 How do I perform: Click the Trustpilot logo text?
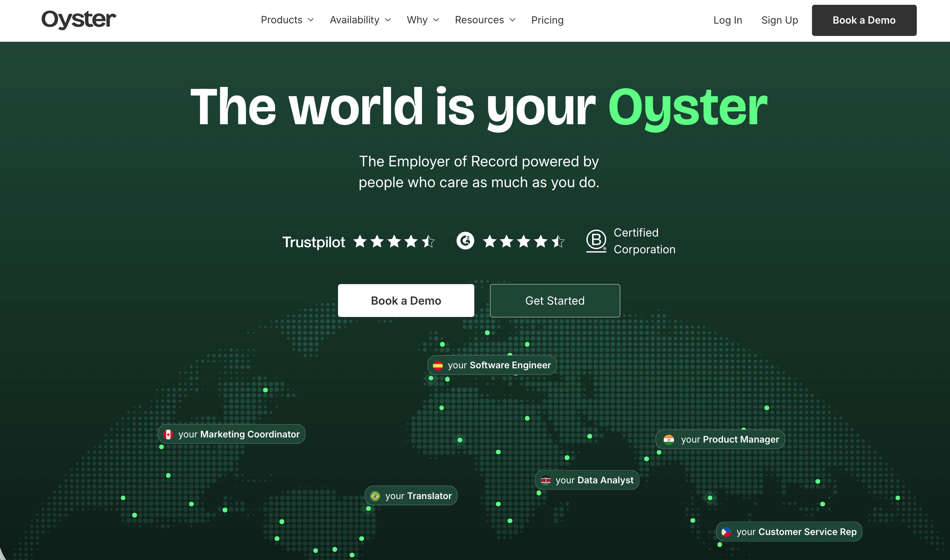pos(313,242)
